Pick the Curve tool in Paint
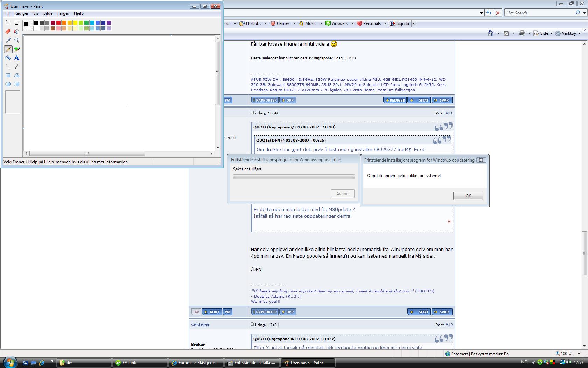 click(x=17, y=67)
